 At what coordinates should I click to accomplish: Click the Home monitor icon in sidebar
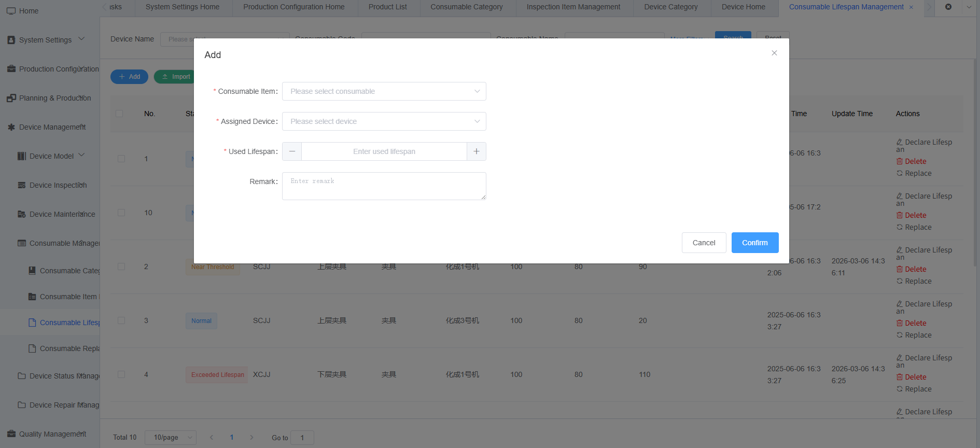point(11,11)
